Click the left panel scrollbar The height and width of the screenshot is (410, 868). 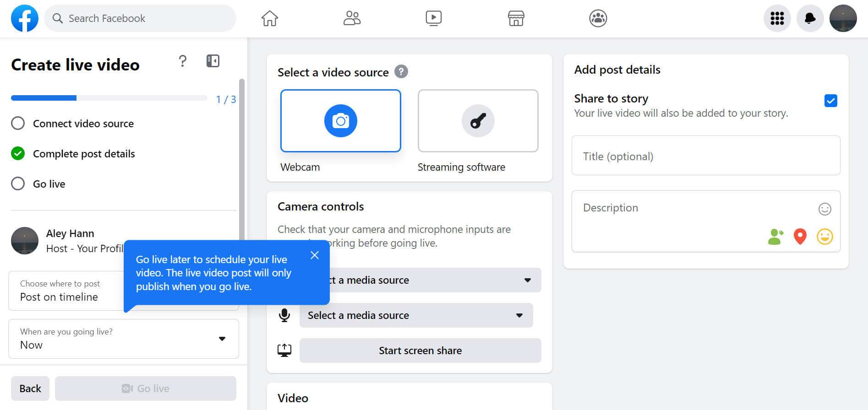[242, 160]
